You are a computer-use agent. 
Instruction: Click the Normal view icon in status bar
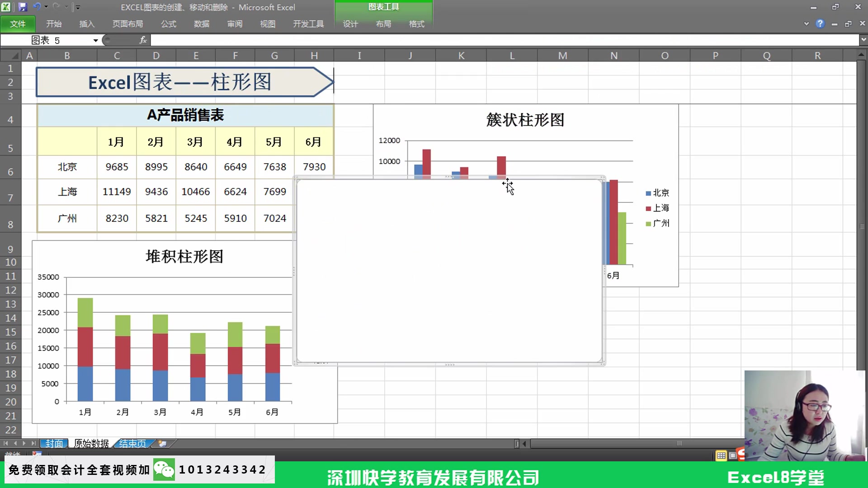coord(722,456)
